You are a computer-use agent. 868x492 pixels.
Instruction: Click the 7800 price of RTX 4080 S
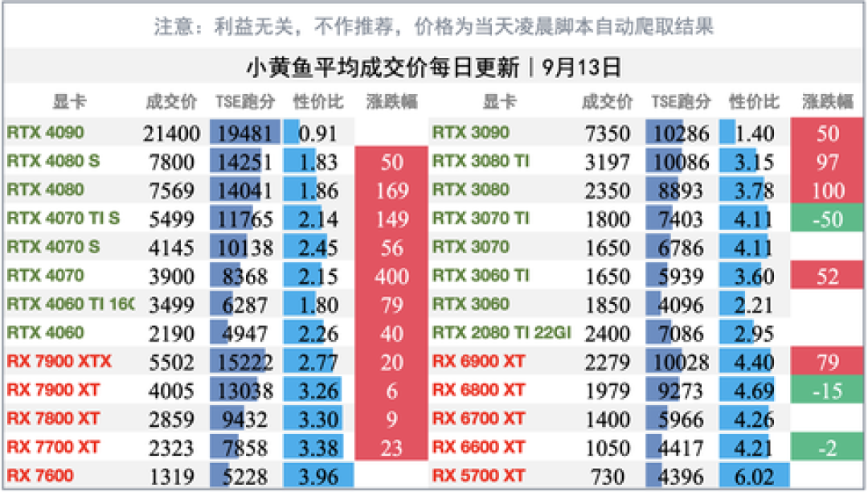tap(172, 162)
